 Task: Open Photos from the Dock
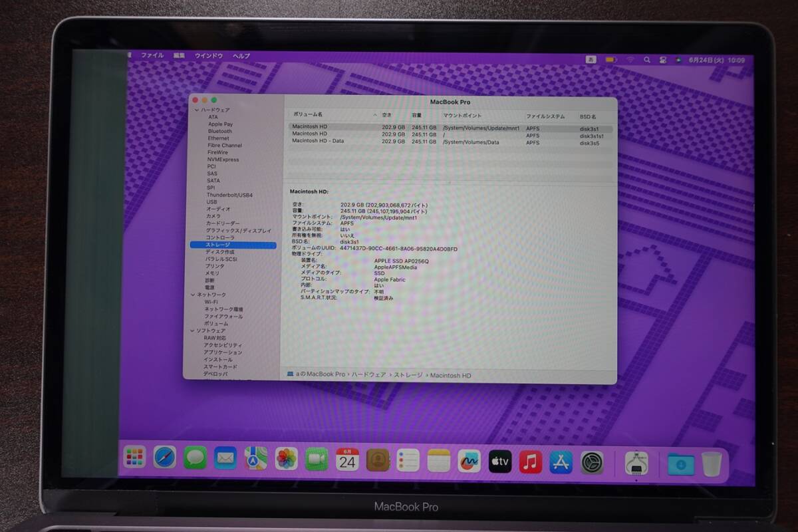click(287, 458)
